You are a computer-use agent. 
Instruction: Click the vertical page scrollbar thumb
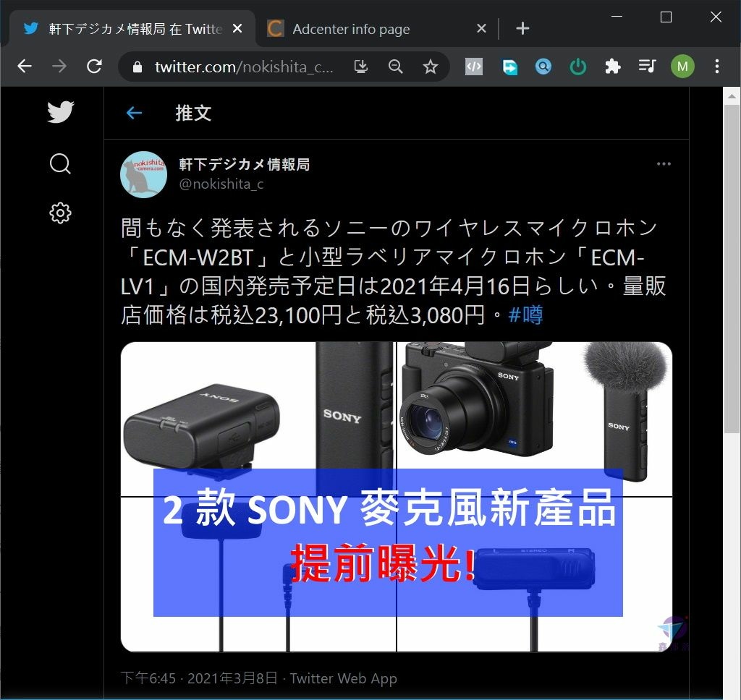[x=732, y=268]
